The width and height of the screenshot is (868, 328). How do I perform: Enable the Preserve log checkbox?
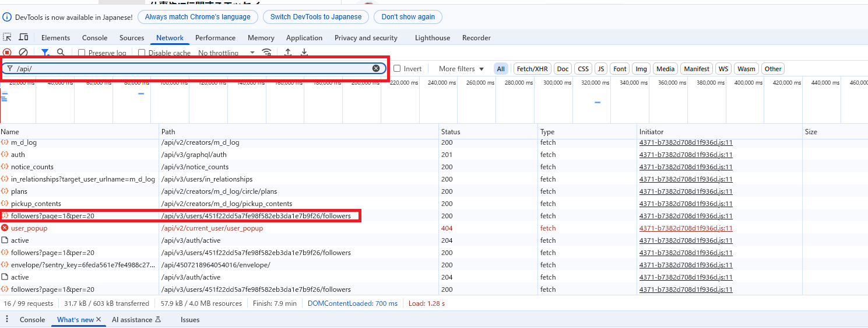tap(82, 53)
